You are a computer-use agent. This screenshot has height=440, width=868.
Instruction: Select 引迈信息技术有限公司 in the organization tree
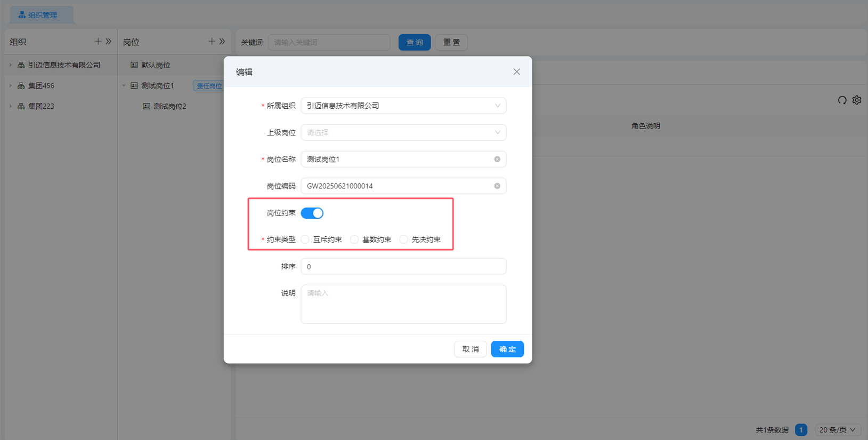coord(64,65)
